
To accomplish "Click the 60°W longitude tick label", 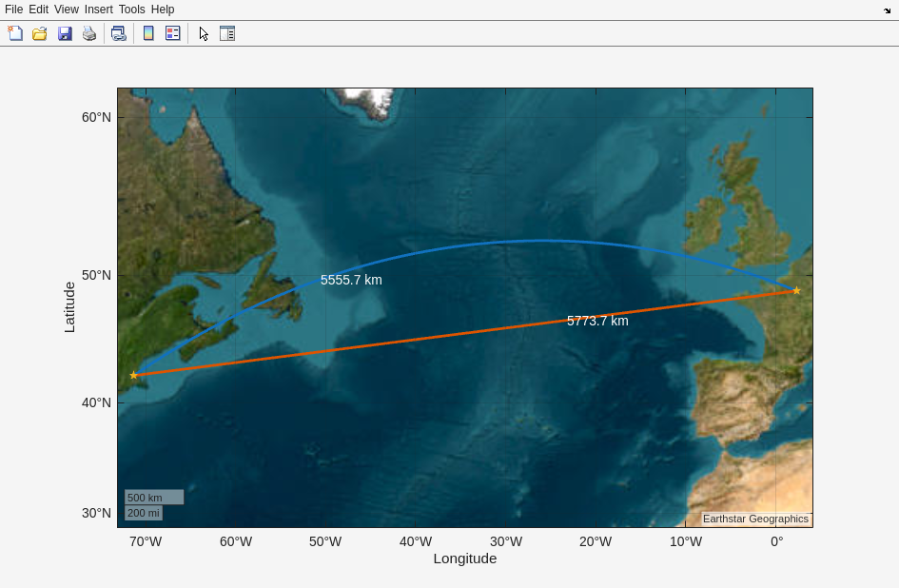I will pos(236,541).
